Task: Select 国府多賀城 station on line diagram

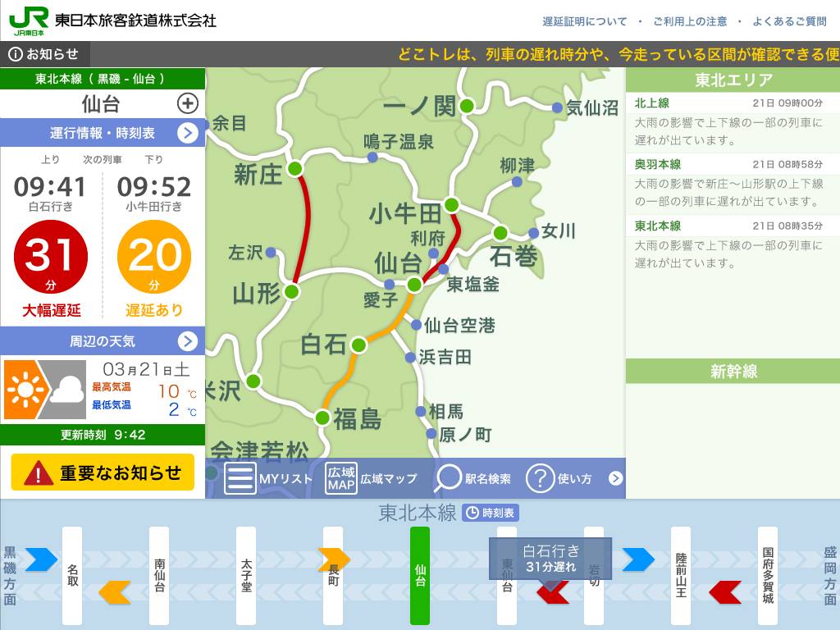Action: pos(768,575)
